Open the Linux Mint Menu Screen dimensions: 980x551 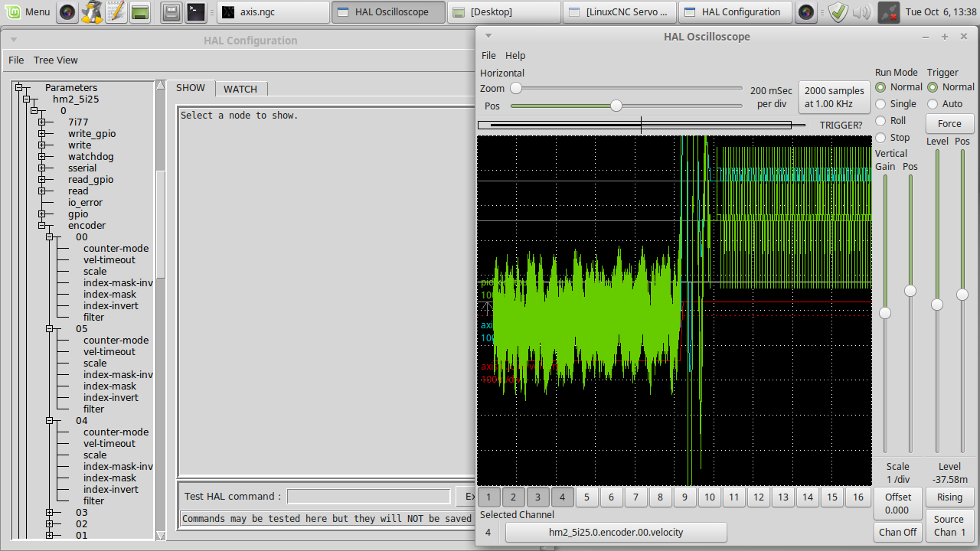(x=27, y=11)
